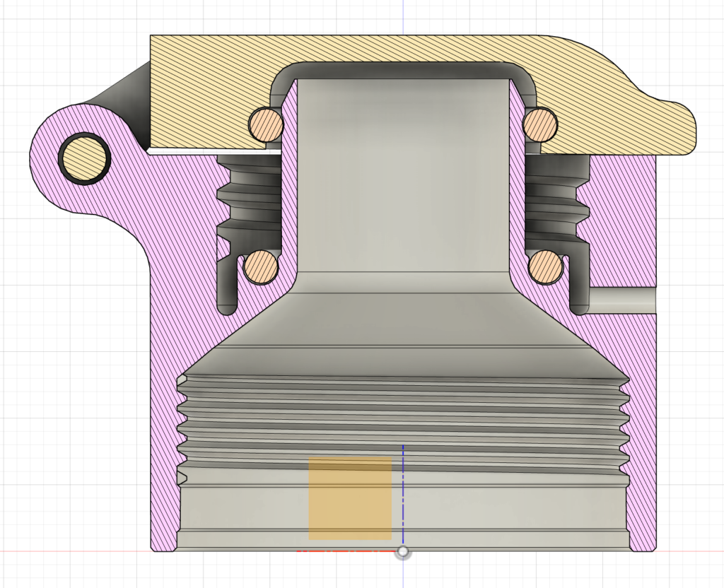Select the upper-left O-ring cross section
The width and height of the screenshot is (724, 588).
(x=264, y=124)
